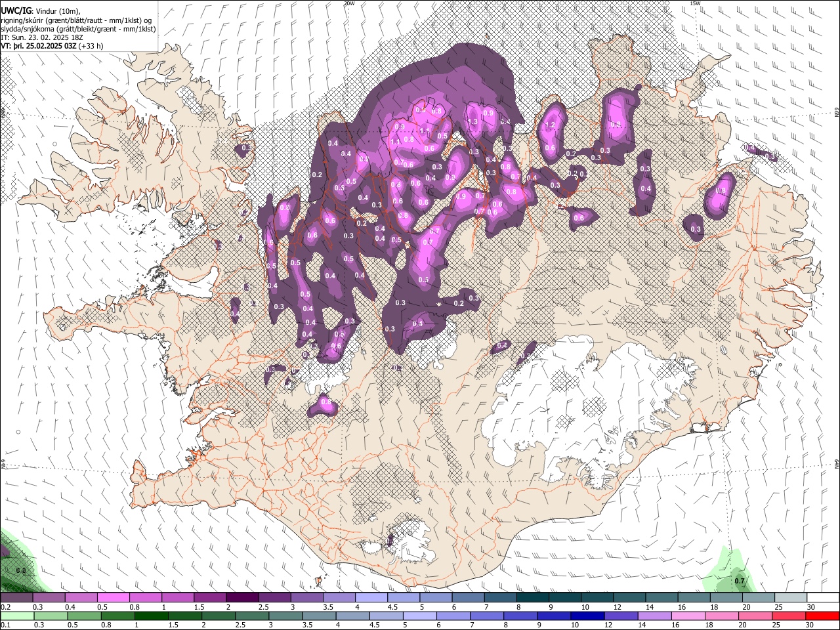Click the '1.3' snowfall value on the map
This screenshot has height=630, width=840.
[x=472, y=121]
